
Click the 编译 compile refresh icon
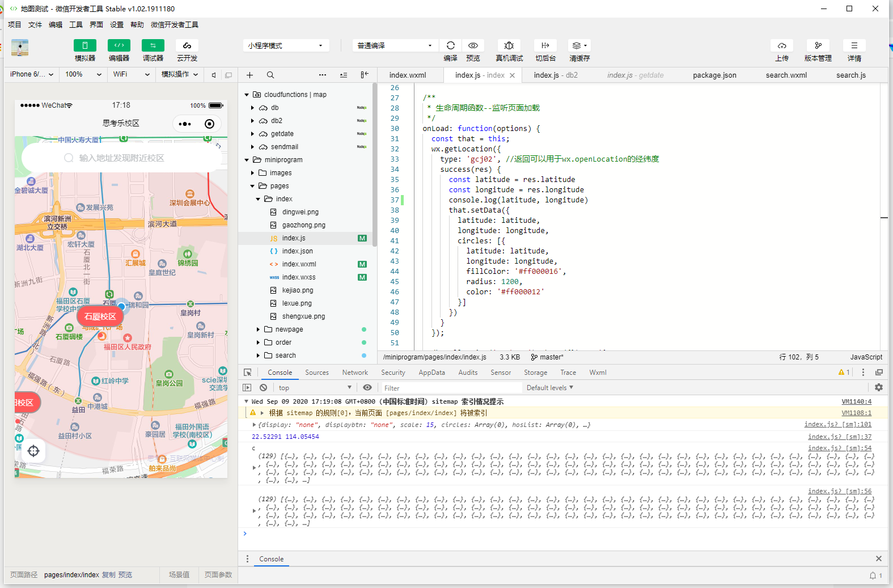(450, 46)
